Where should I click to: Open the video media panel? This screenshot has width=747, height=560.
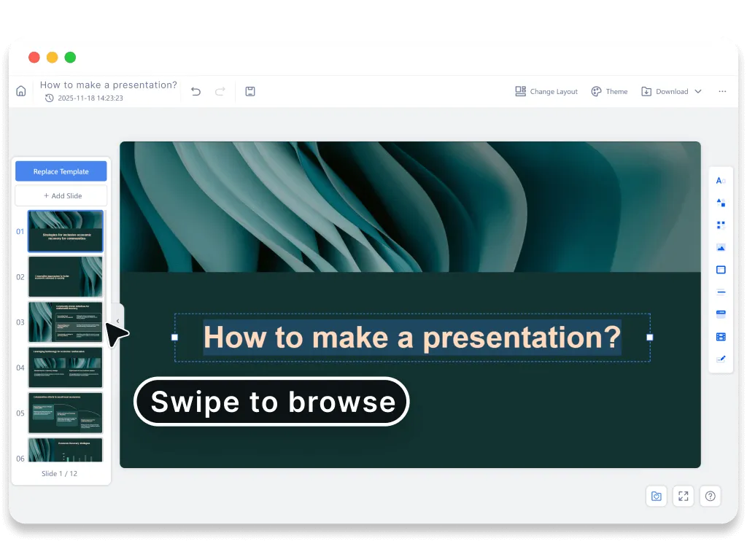click(721, 336)
